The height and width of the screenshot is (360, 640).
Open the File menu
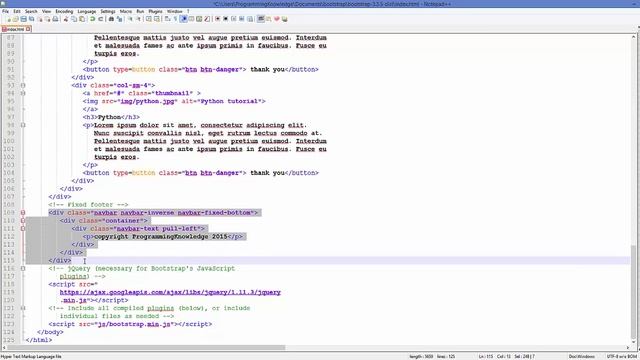point(5,11)
